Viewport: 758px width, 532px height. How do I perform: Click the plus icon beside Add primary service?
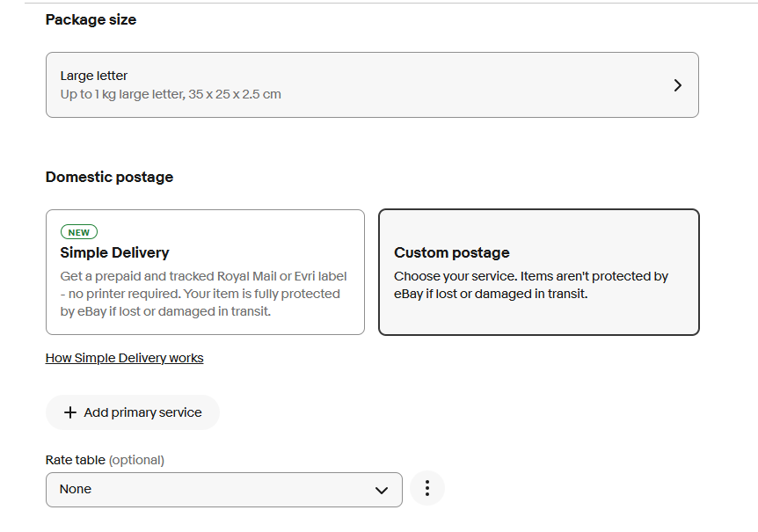[70, 412]
